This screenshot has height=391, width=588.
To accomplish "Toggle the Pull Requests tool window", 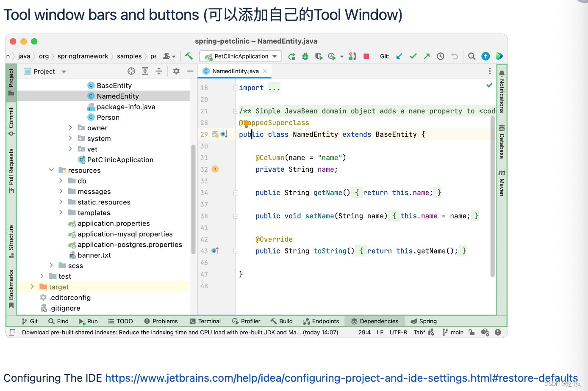I will click(11, 171).
